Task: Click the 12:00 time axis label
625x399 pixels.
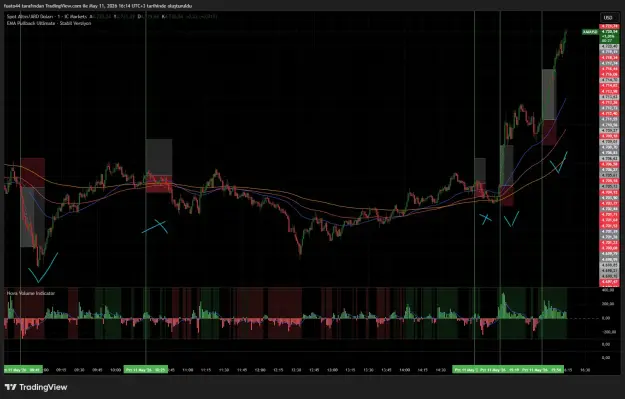Action: pos(260,370)
